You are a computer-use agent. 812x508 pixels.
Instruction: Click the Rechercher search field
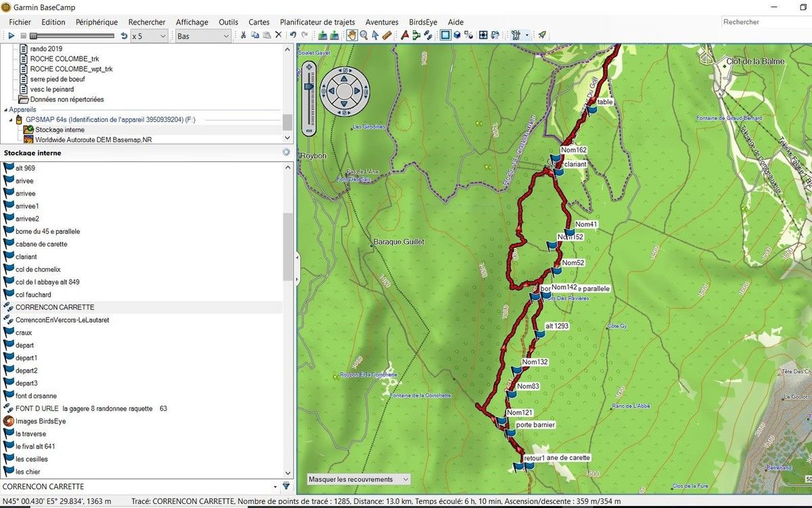click(765, 22)
